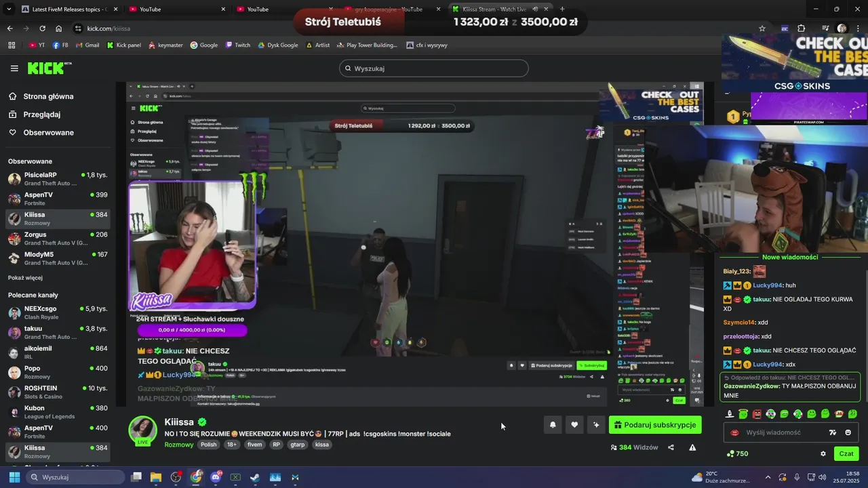Screen dimensions: 868x488
Task: Click Podaruj subskrypcje button
Action: [x=655, y=425]
